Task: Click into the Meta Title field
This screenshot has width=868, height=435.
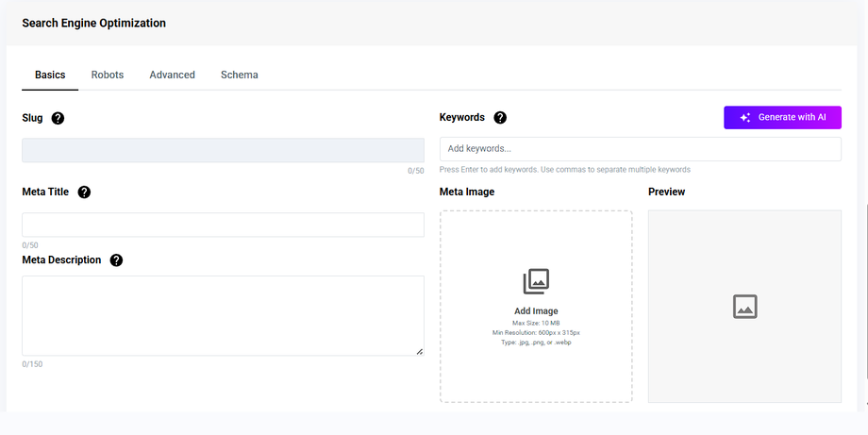Action: pos(223,225)
